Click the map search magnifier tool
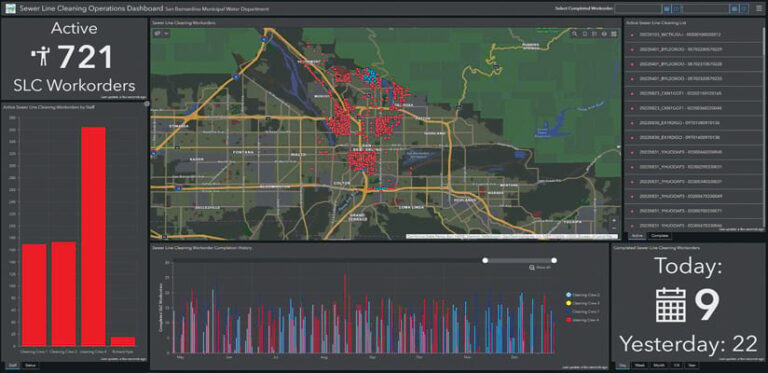 (x=575, y=34)
